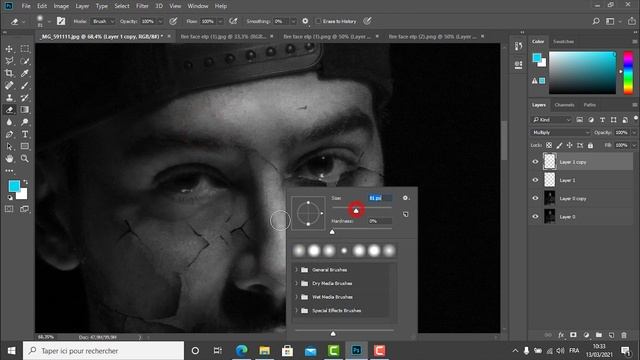
Task: Hide the Layer 0 copy layer
Action: click(x=536, y=198)
